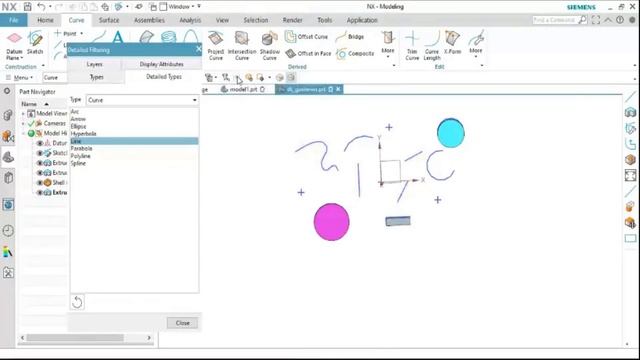The image size is (640, 360).
Task: Select Arc in the type list
Action: click(x=134, y=111)
